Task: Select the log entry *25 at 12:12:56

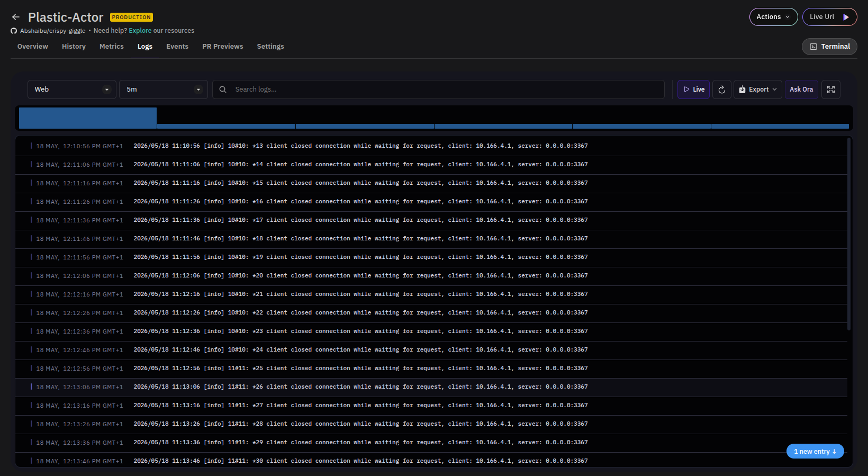Action: pyautogui.click(x=431, y=369)
